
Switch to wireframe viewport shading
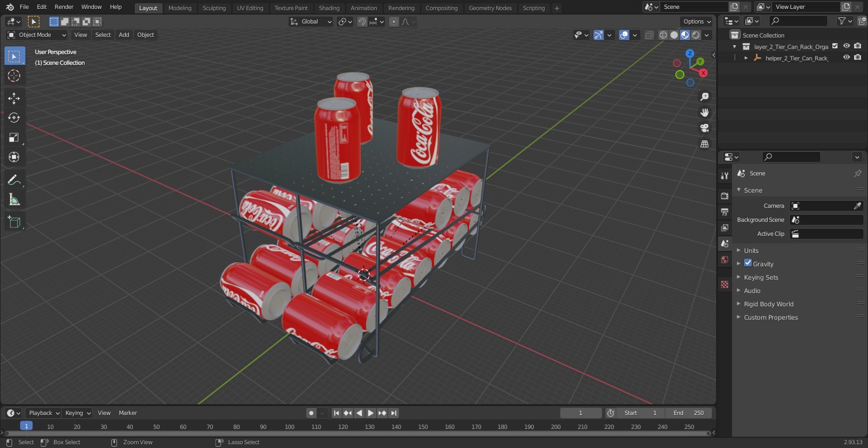663,35
